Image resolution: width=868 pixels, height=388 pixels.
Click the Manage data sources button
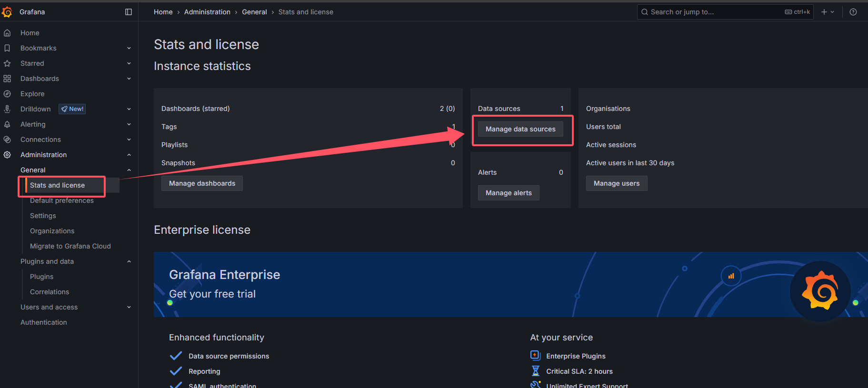pos(520,129)
